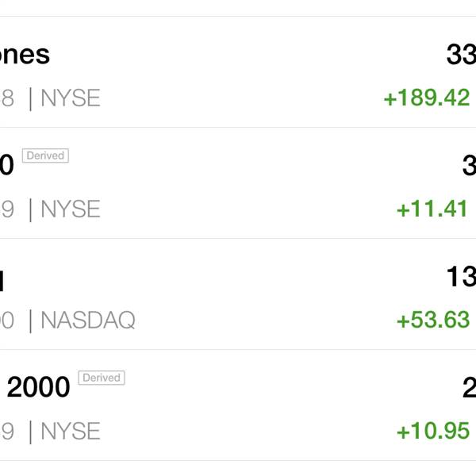Click the Derived badge beside 2000

pyautogui.click(x=102, y=378)
